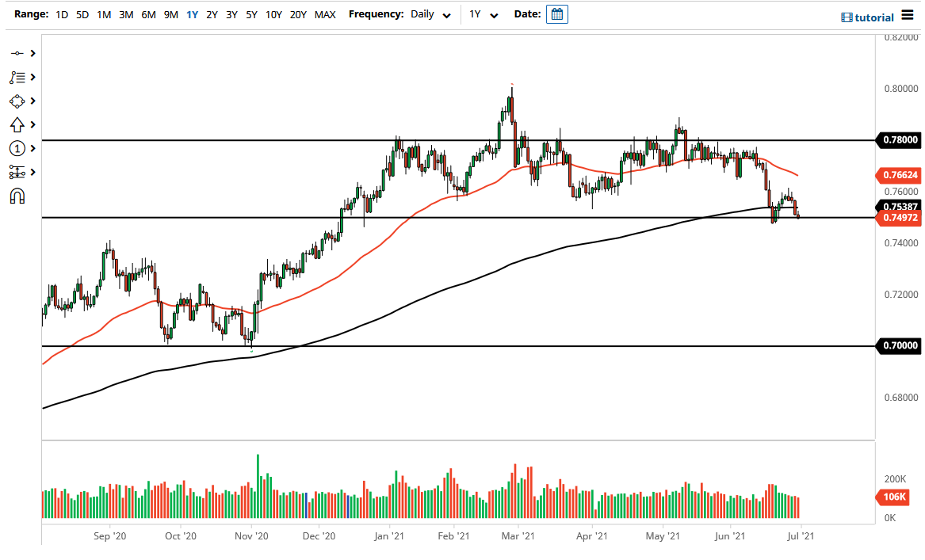Toggle magnet snap mode
This screenshot has width=925, height=560.
pos(17,196)
